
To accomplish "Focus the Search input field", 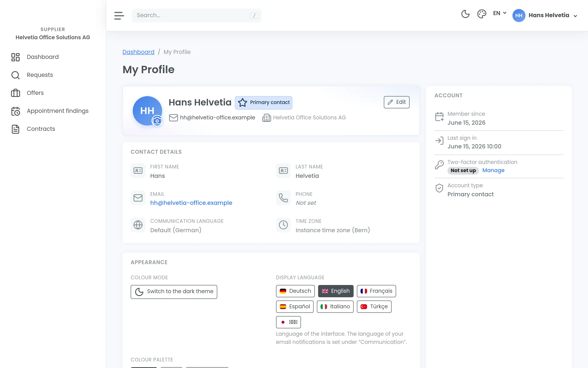I will pyautogui.click(x=197, y=16).
